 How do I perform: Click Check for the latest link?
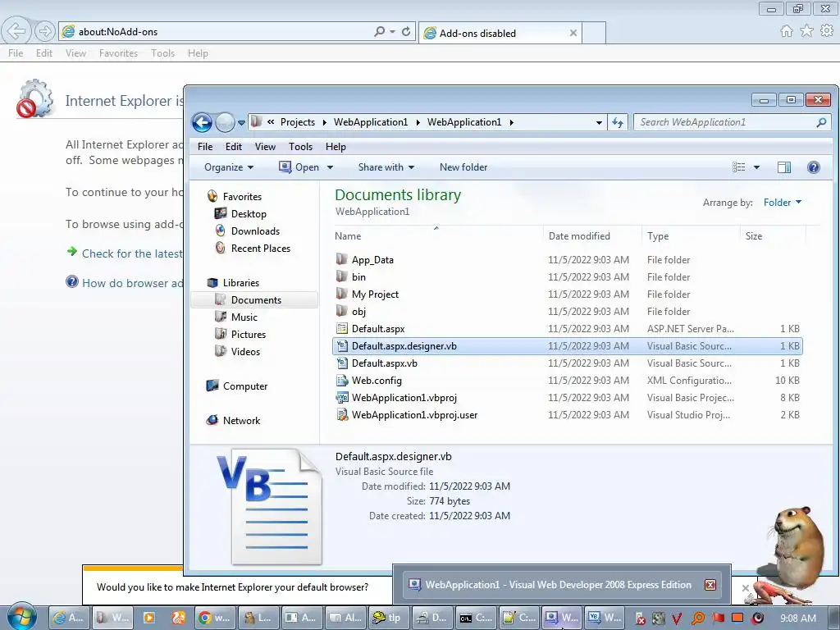pyautogui.click(x=132, y=253)
